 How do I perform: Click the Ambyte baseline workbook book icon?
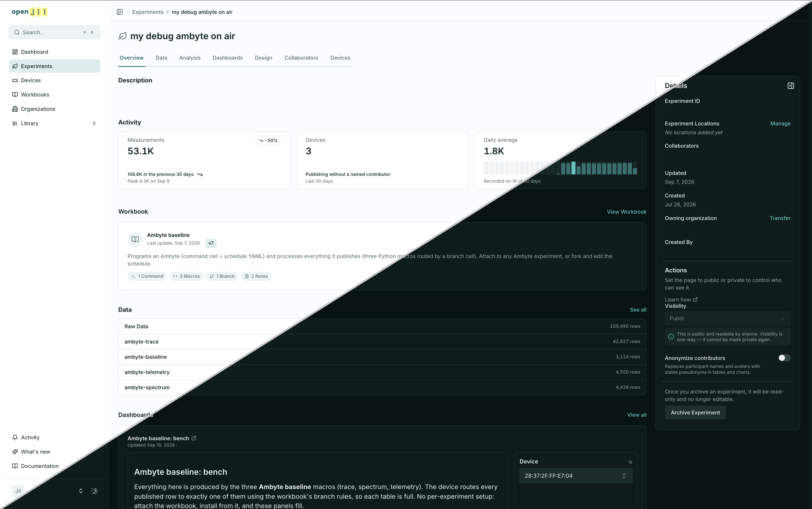135,239
